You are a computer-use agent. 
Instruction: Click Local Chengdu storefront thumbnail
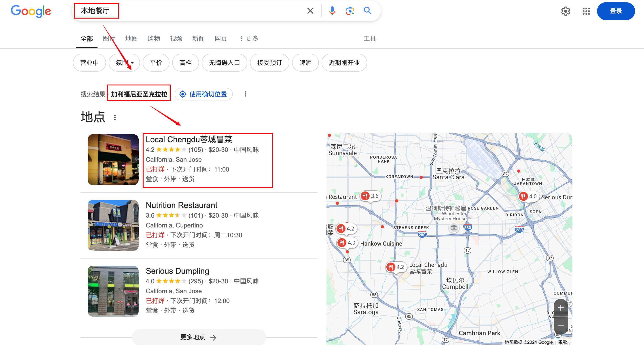click(113, 160)
